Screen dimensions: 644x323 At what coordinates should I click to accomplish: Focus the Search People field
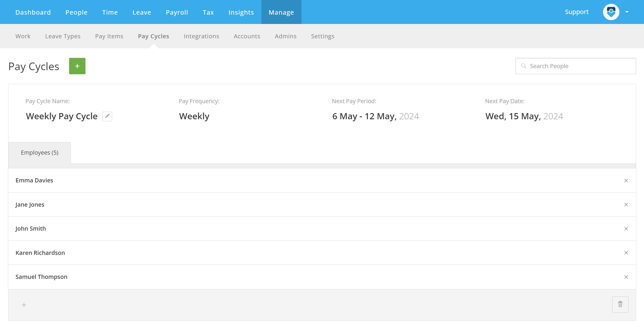pos(576,66)
